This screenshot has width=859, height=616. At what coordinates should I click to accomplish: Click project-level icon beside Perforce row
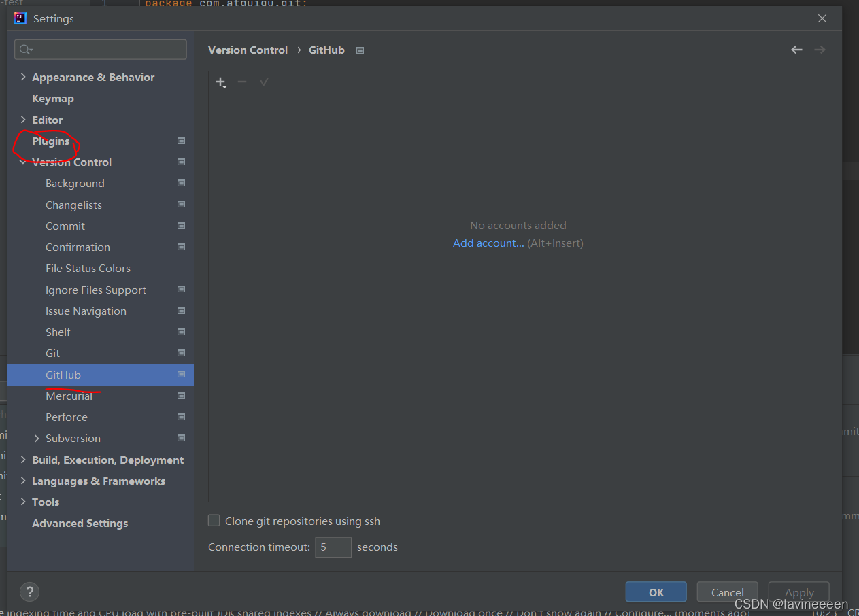[181, 417]
